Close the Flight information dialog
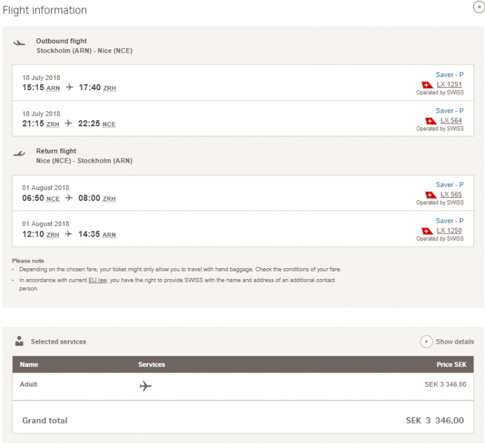This screenshot has height=448, width=485. point(477,7)
